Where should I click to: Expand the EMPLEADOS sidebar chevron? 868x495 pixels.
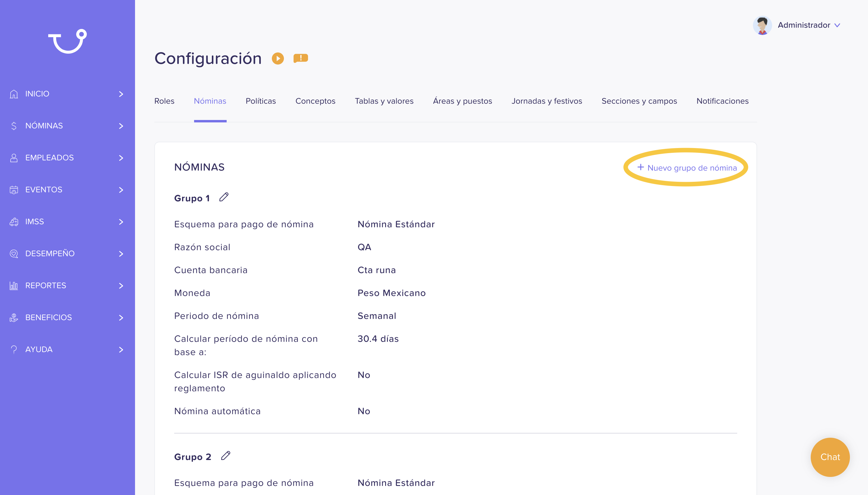click(121, 158)
